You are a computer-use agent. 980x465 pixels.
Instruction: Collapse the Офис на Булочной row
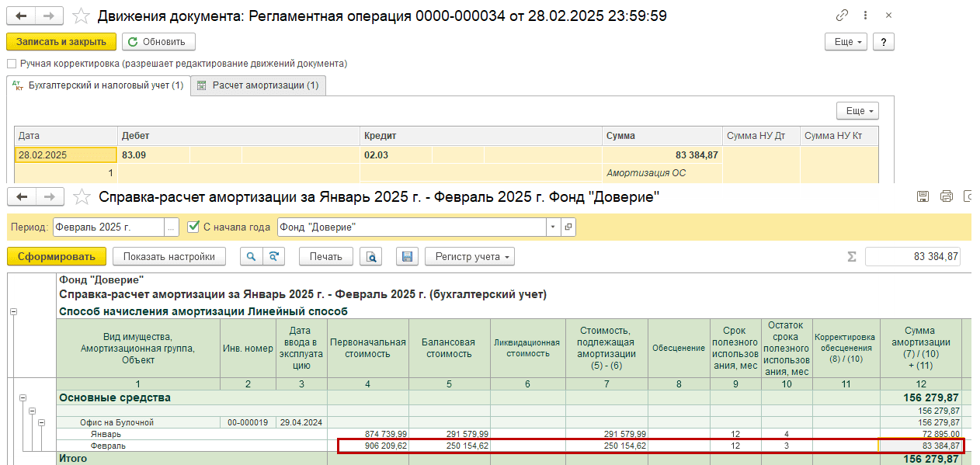pos(41,422)
